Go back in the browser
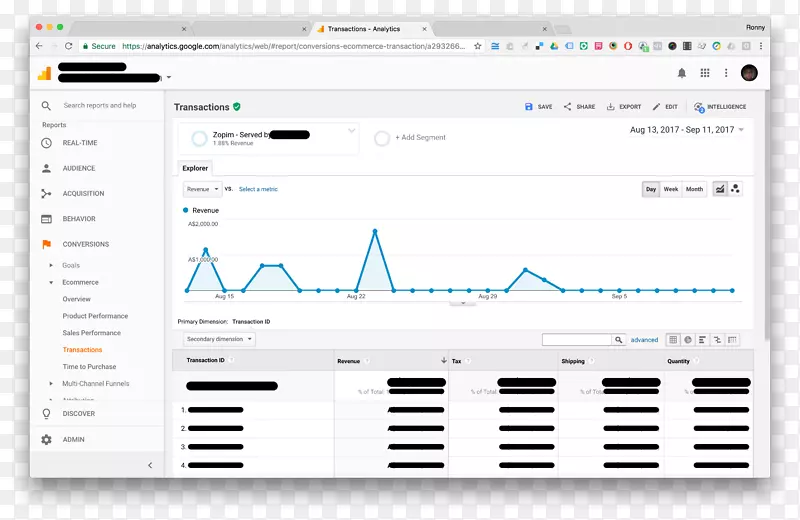 [39, 46]
